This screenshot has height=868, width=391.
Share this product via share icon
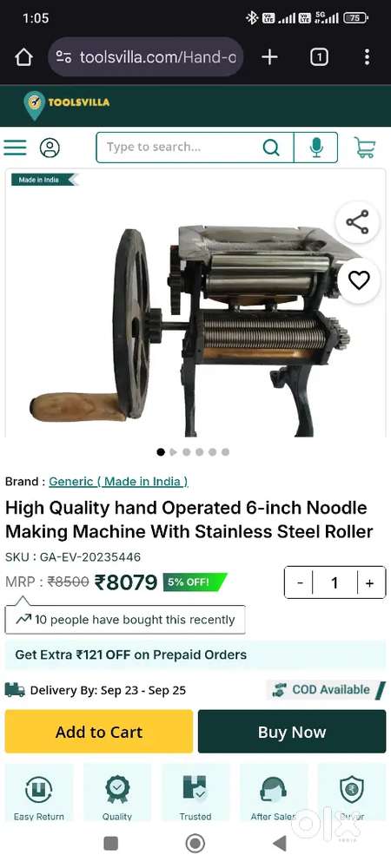pos(358,222)
